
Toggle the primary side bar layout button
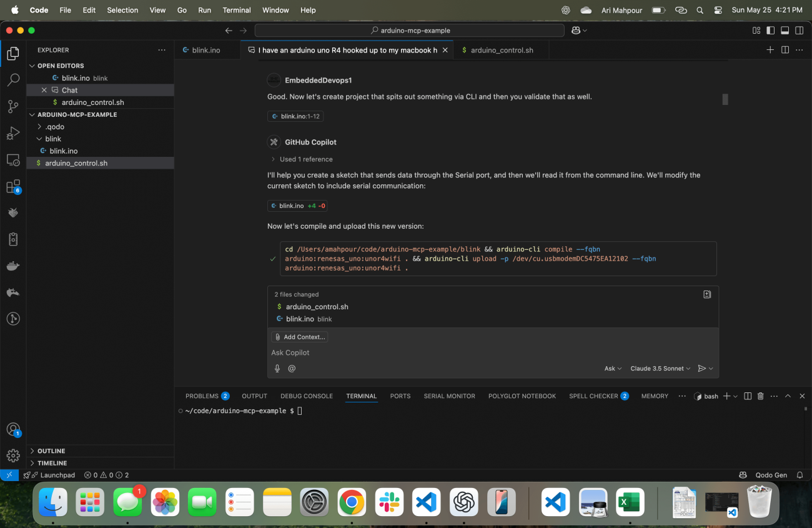[771, 30]
